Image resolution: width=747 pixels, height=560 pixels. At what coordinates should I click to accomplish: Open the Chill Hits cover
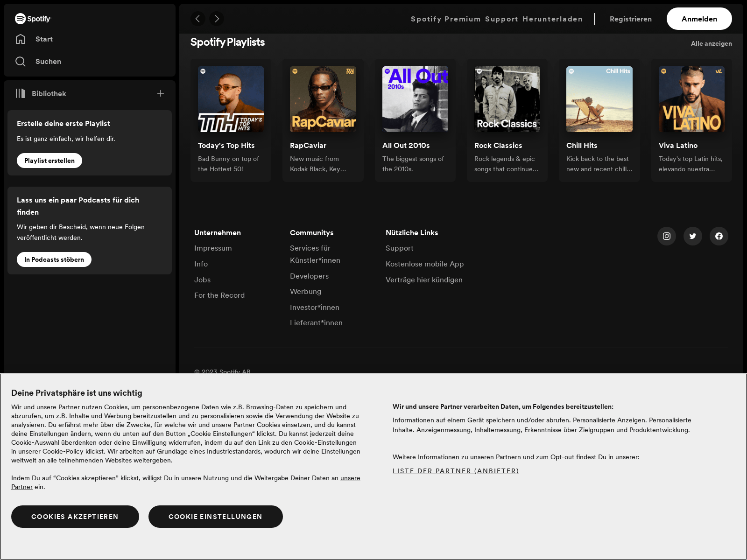point(599,99)
